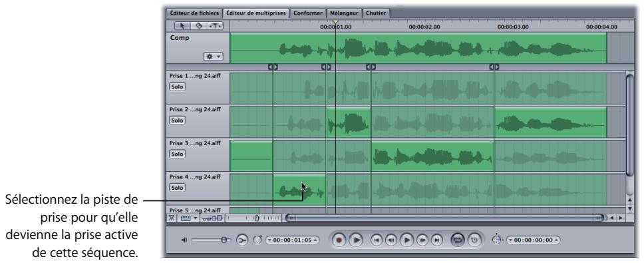
Task: Toggle the MIDI sync clock button
Action: pos(474,240)
